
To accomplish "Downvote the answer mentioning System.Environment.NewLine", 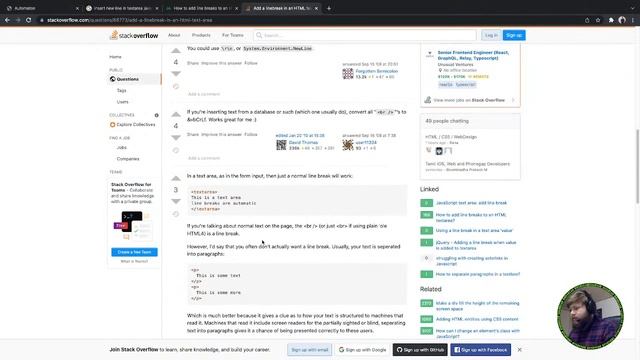I will point(176,74).
